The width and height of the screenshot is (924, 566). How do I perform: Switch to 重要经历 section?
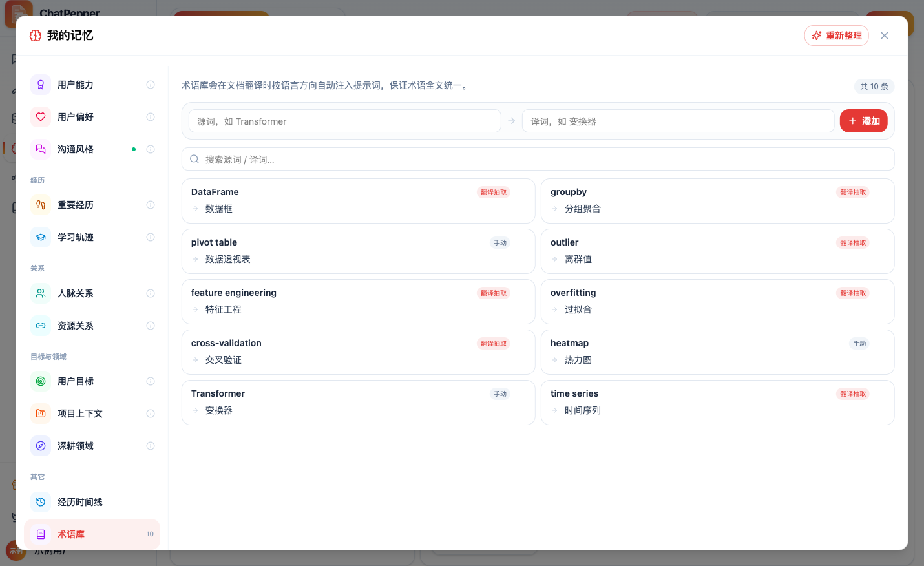92,205
